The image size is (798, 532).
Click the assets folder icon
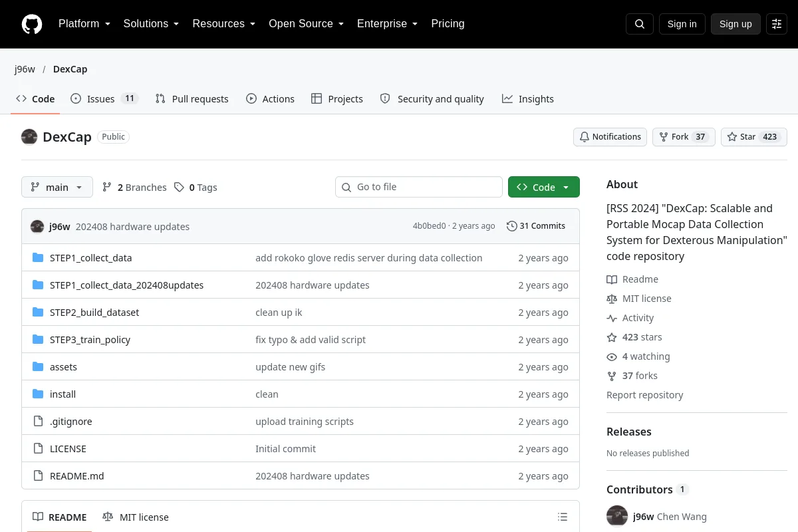click(38, 367)
